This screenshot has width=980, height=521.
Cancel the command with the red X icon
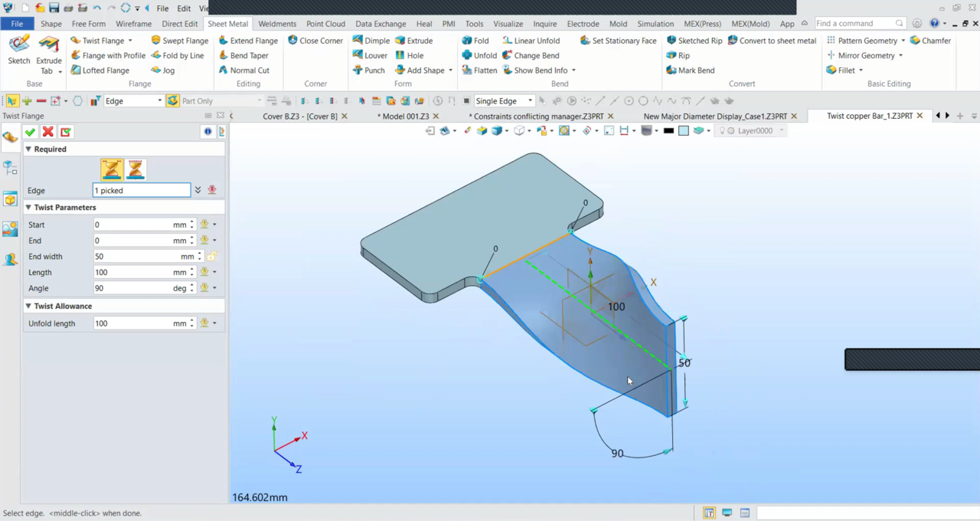pos(48,133)
